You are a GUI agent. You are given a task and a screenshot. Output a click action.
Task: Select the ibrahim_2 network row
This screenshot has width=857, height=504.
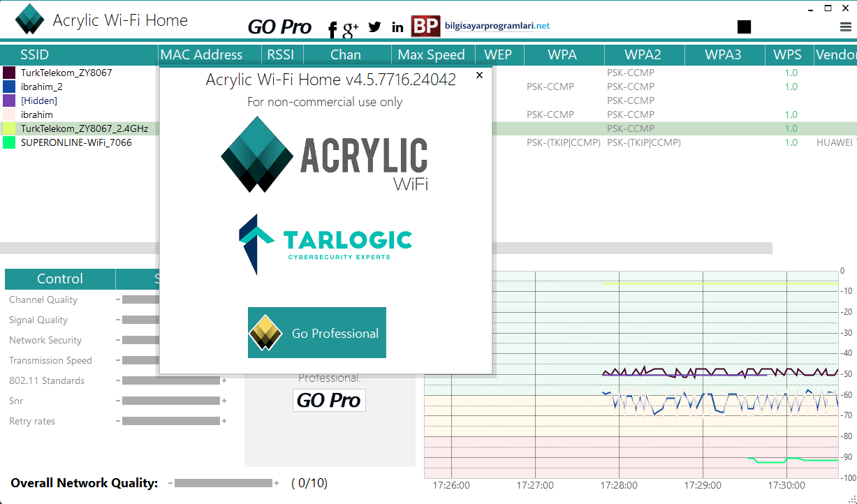point(428,87)
